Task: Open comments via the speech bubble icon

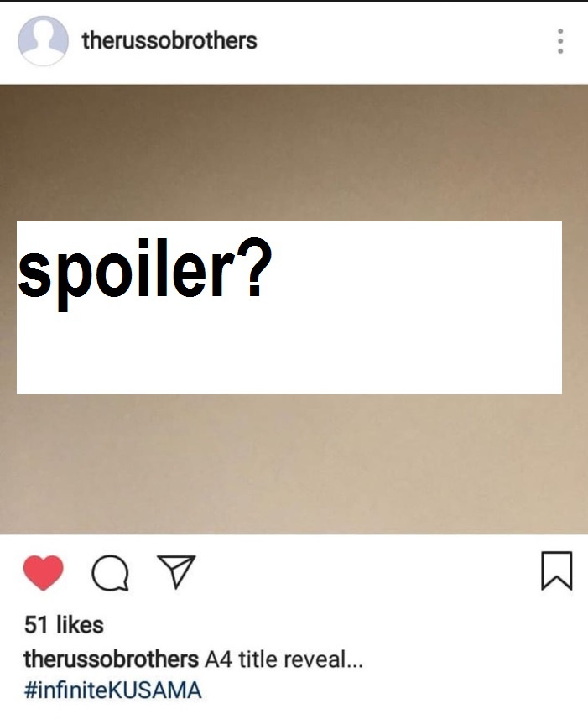Action: 110,573
